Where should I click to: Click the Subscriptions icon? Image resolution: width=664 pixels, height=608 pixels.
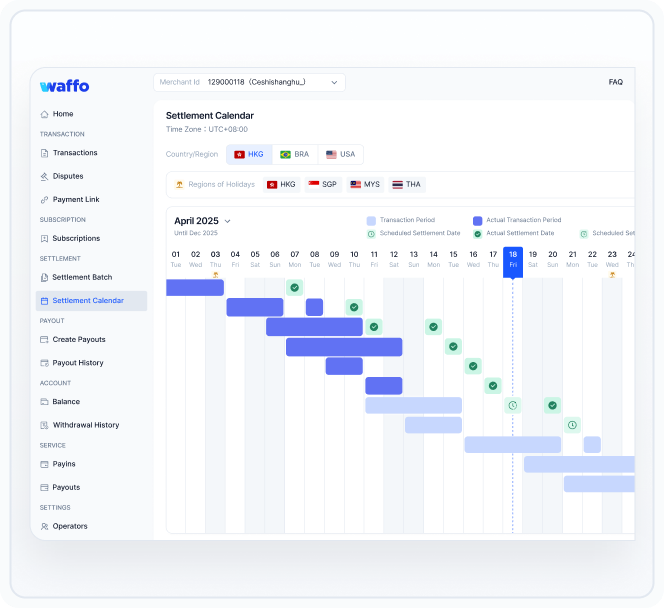coord(44,238)
